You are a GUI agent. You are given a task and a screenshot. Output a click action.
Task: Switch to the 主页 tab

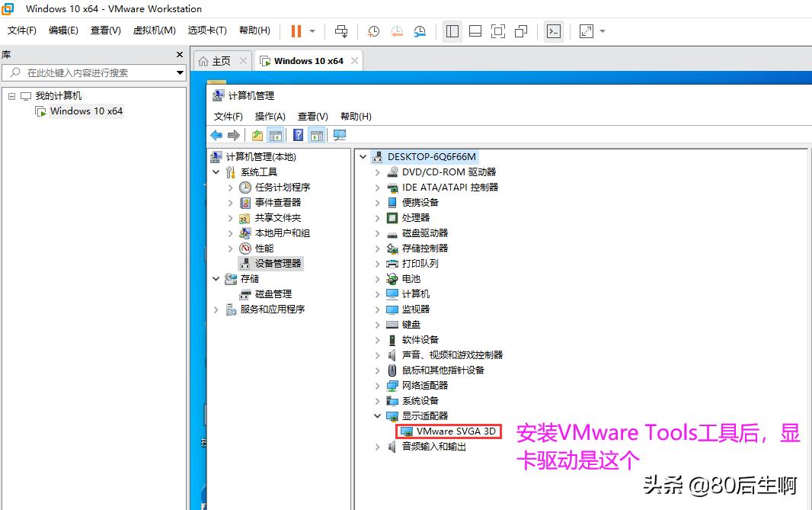(x=222, y=59)
